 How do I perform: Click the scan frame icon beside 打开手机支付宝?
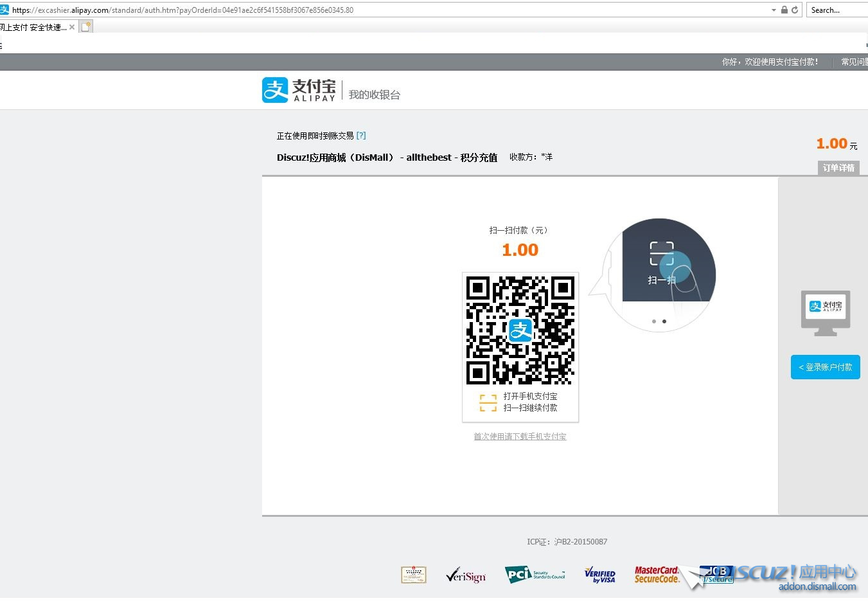[x=488, y=402]
